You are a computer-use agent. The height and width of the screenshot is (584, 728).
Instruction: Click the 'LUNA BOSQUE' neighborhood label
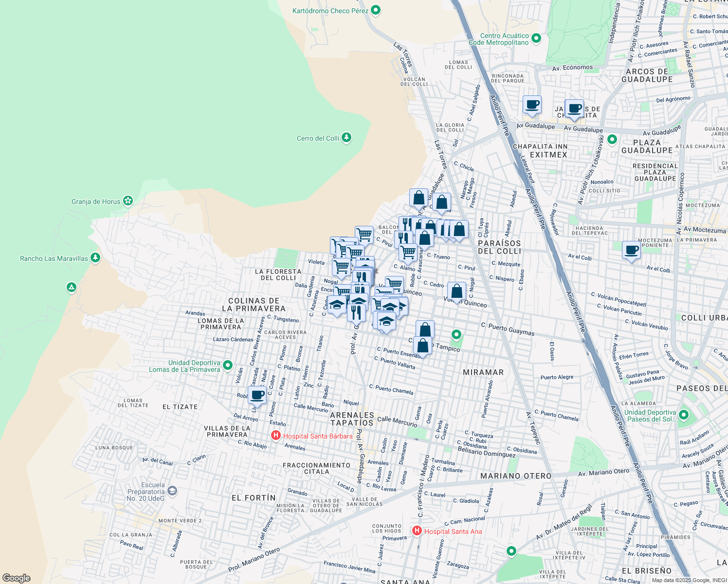114,448
